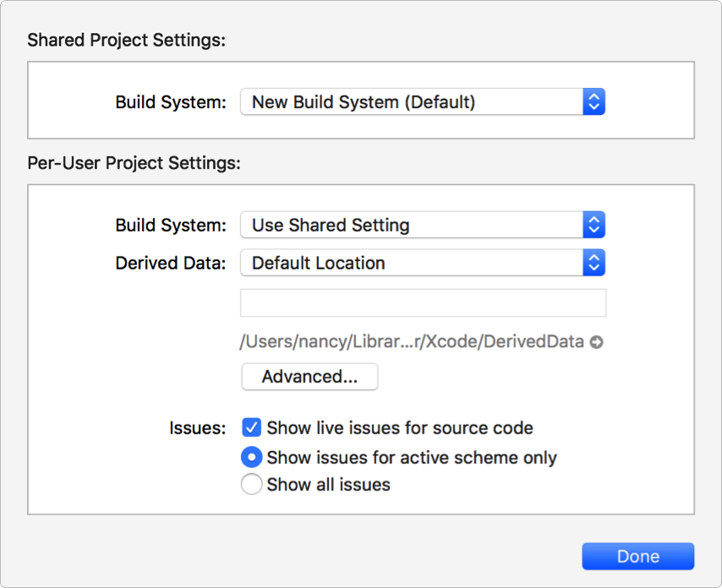Choose the Show all issues radio button
This screenshot has width=722, height=588.
[x=251, y=485]
